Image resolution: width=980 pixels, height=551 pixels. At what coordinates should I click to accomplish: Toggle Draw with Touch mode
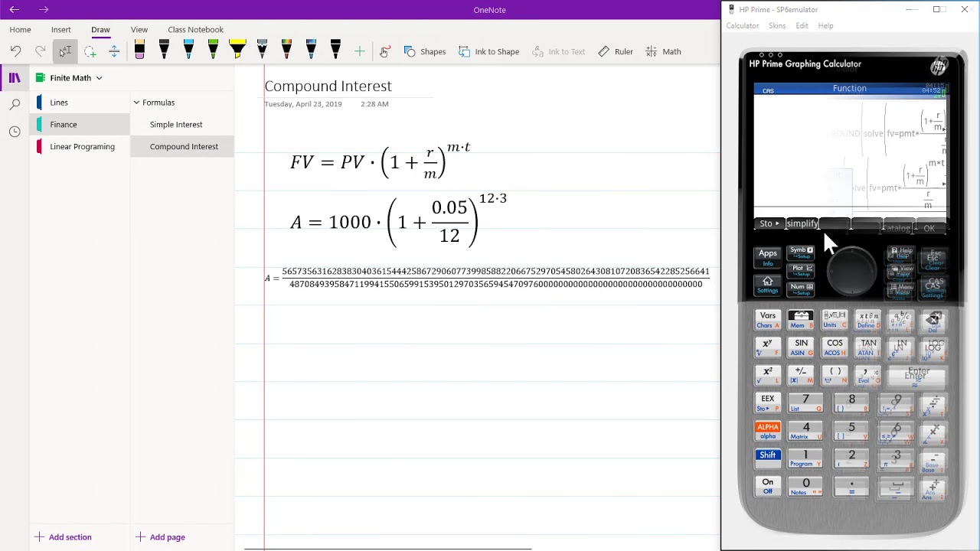(384, 51)
